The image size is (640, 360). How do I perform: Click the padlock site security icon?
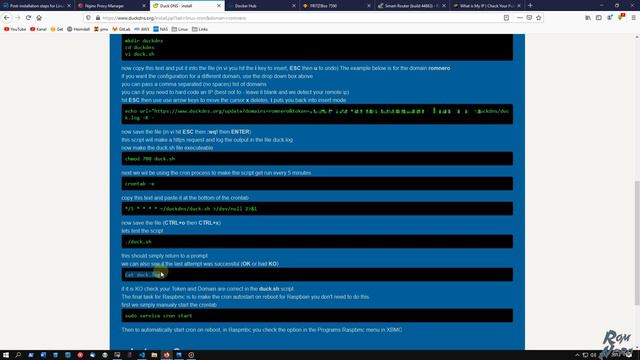(x=98, y=18)
